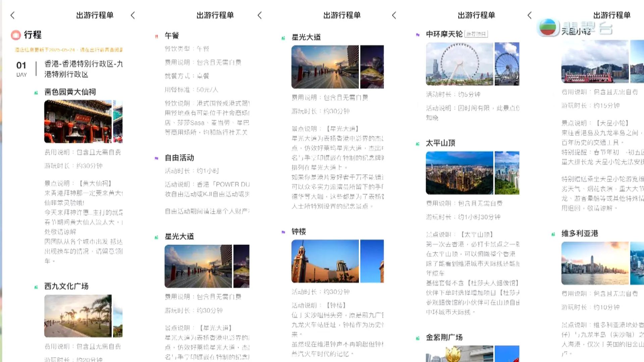Viewport: 644px width, 362px height.
Task: Open 星光大道 photo in the third panel
Action: [325, 67]
